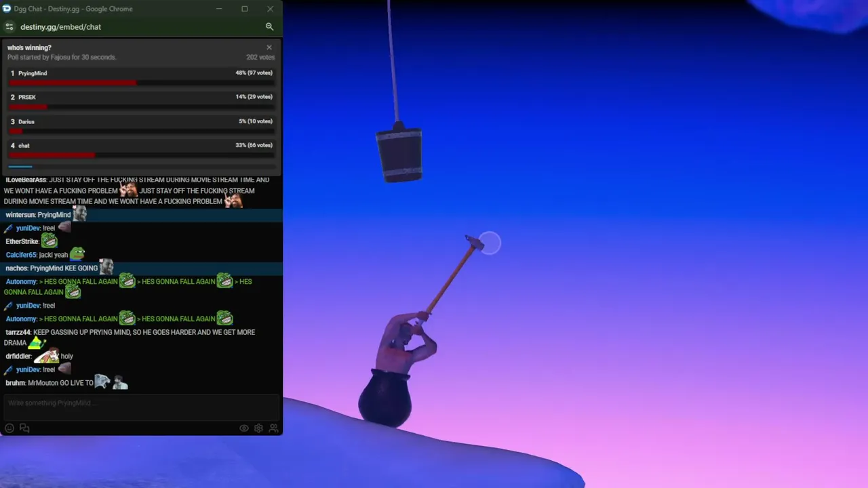
Task: Open Calcifer65's username
Action: click(21, 255)
